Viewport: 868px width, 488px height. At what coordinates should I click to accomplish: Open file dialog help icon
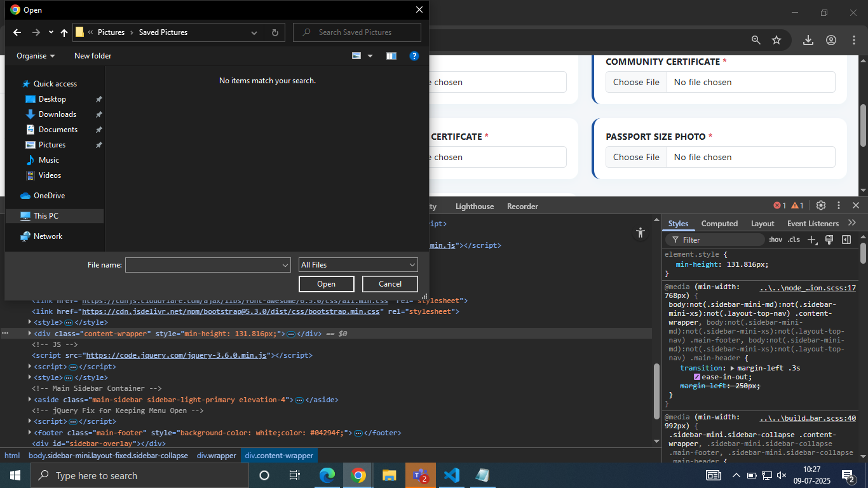click(414, 56)
